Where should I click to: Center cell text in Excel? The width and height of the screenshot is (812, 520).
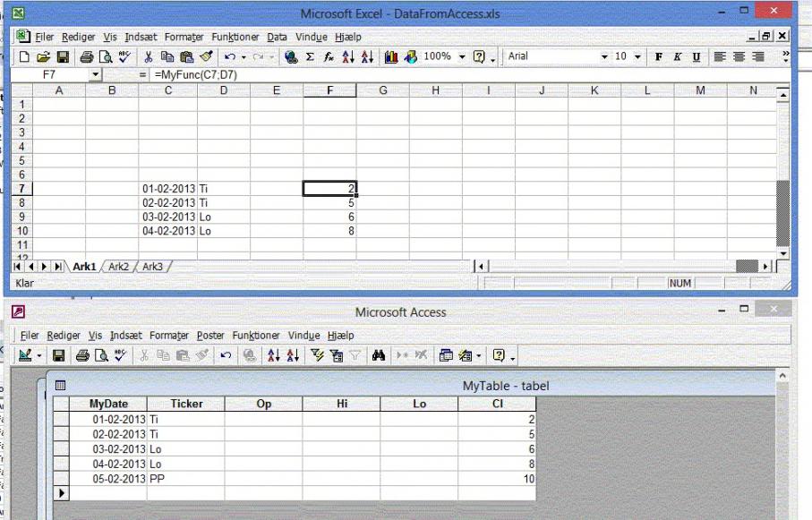pos(739,57)
